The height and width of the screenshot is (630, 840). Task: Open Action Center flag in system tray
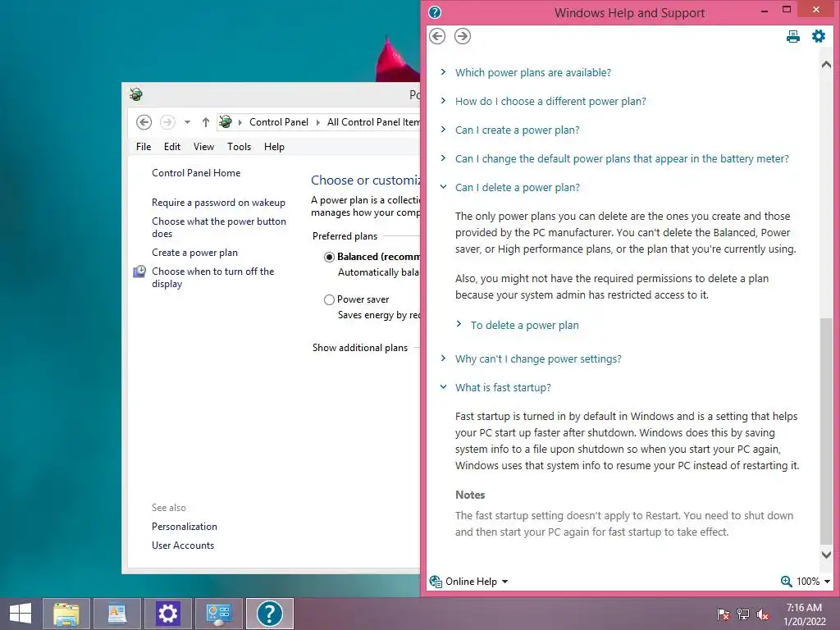click(x=723, y=614)
